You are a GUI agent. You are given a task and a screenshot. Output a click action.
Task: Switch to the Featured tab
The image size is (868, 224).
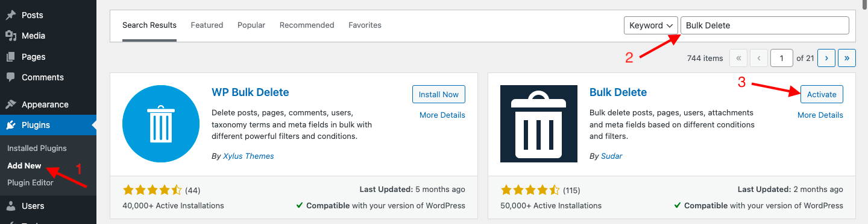coord(207,25)
